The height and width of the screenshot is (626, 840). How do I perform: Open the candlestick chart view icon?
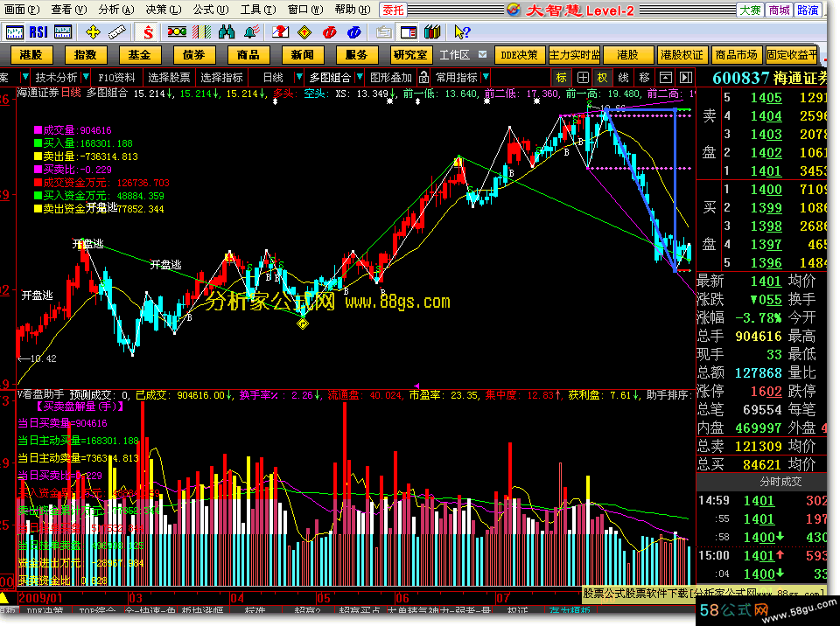pos(15,32)
